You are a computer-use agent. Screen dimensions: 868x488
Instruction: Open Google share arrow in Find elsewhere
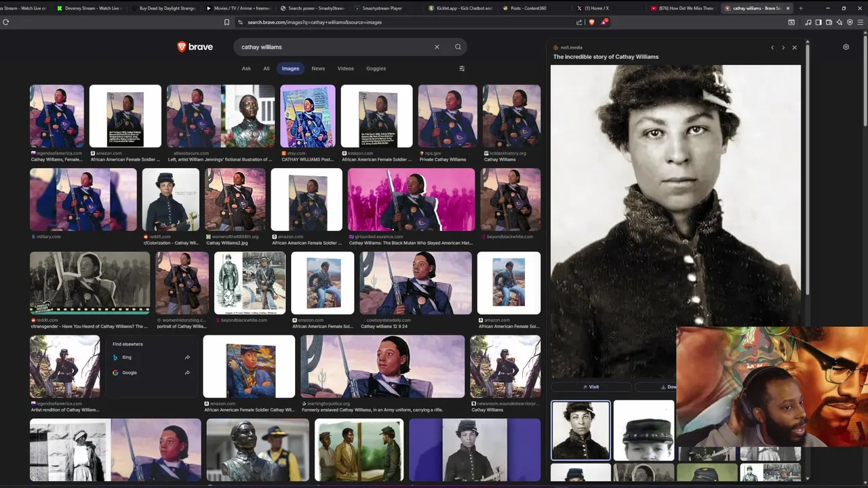187,372
